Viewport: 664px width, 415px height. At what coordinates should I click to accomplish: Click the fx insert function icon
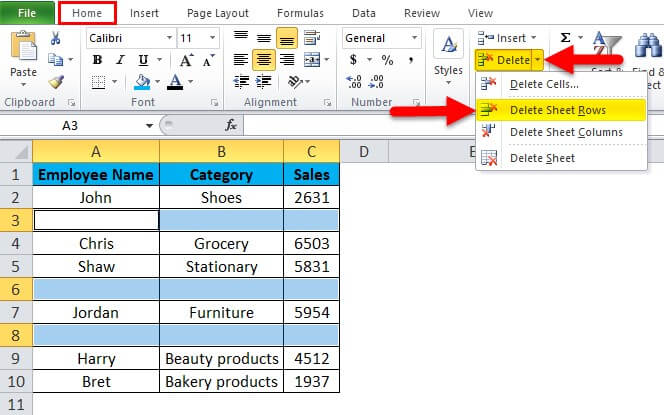pyautogui.click(x=231, y=125)
